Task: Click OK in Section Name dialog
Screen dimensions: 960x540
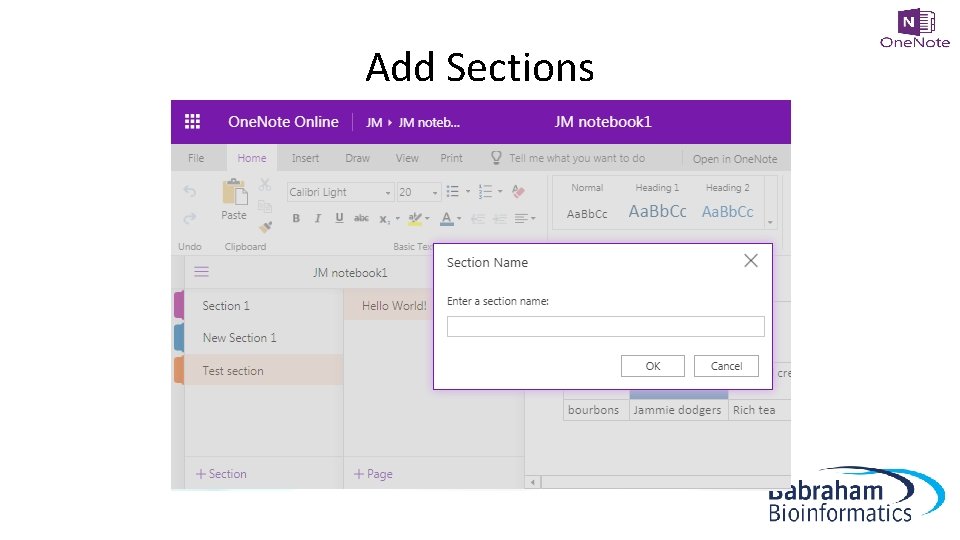Action: point(653,366)
